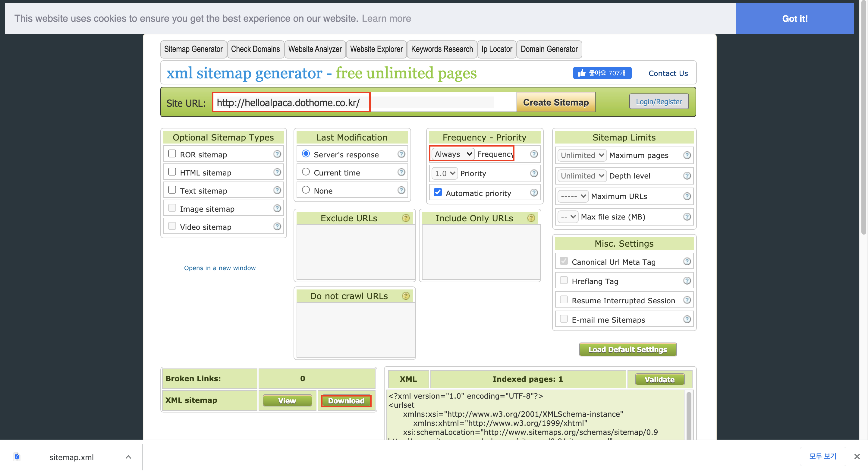
Task: Enable the HTML sitemap checkbox
Action: [172, 172]
